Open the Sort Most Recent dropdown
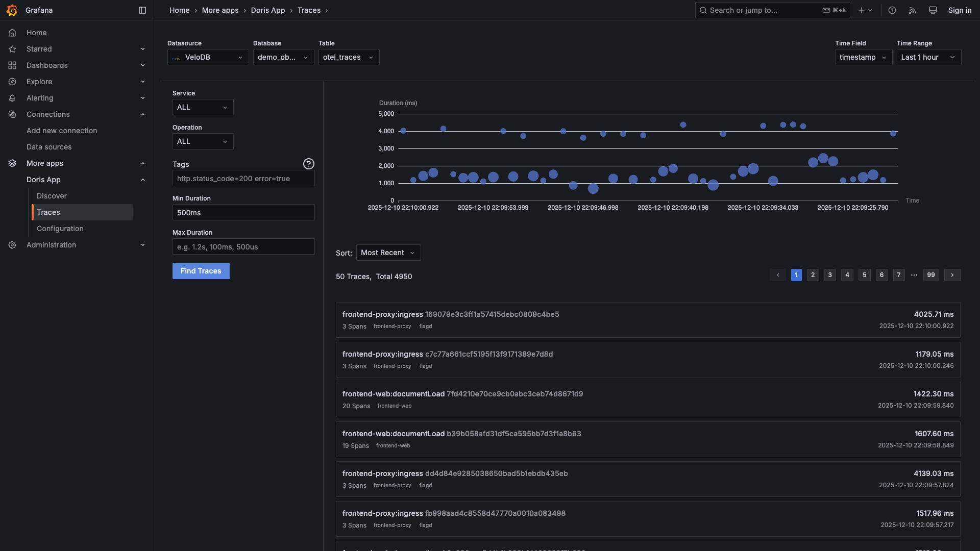Image resolution: width=980 pixels, height=551 pixels. pyautogui.click(x=388, y=253)
